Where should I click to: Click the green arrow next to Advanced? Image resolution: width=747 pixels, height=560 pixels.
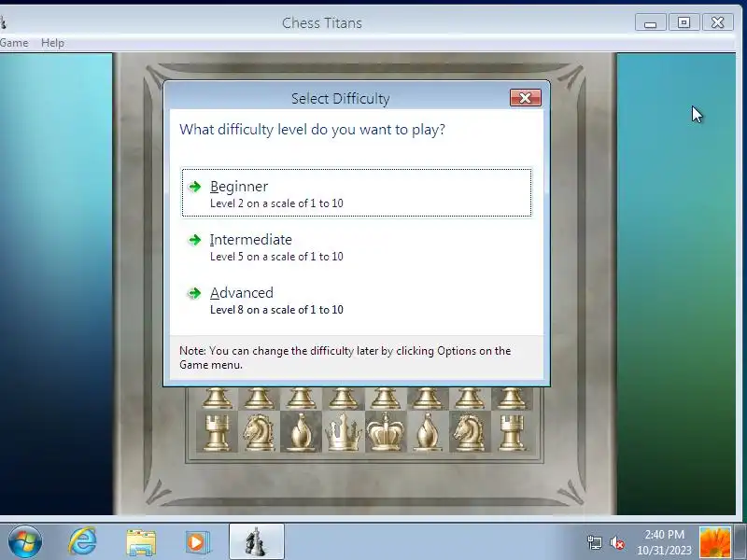[x=194, y=293]
